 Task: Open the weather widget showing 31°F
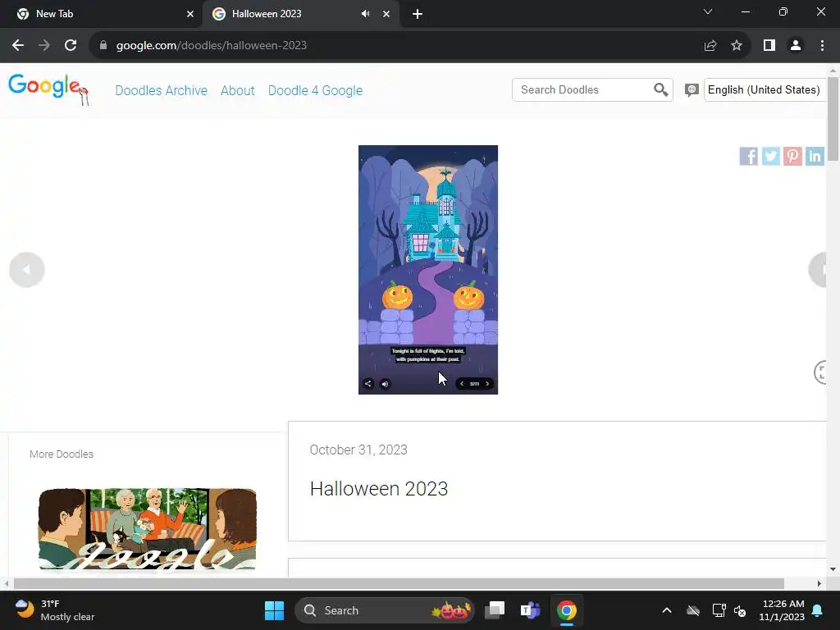coord(55,610)
